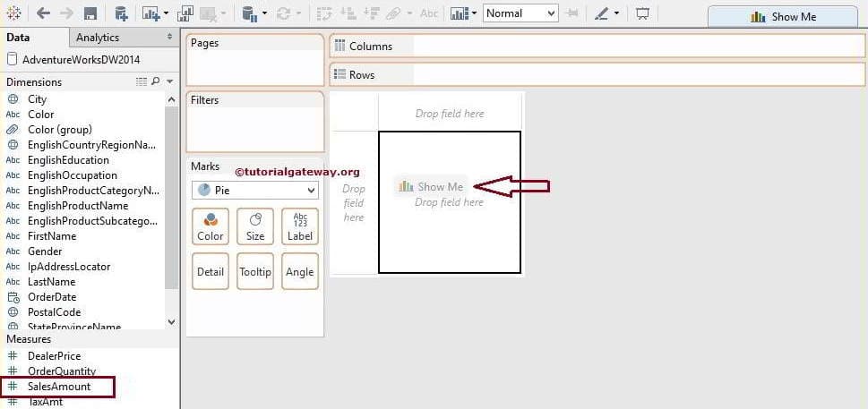Image resolution: width=868 pixels, height=409 pixels.
Task: Switch to the Data tab
Action: point(34,38)
